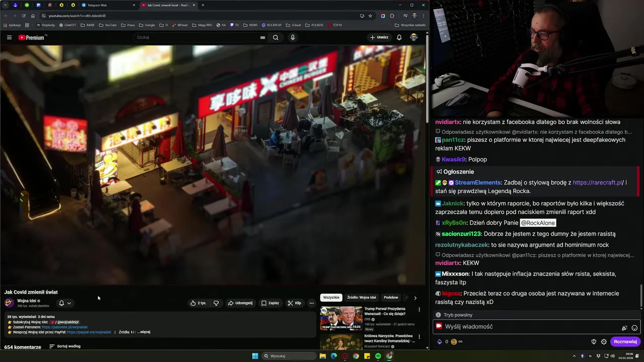Go back in the browser

[x=6, y=16]
